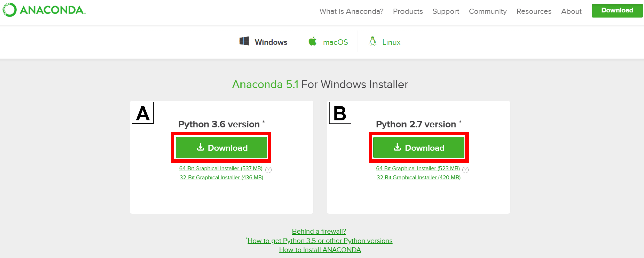Switch to the Linux tab

pyautogui.click(x=391, y=42)
